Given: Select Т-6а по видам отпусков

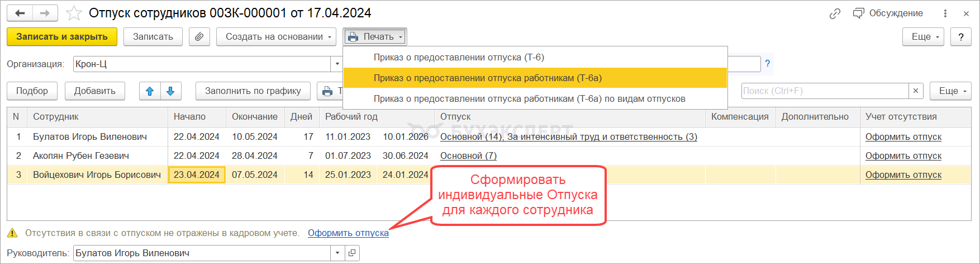Looking at the screenshot, I should click(x=535, y=98).
